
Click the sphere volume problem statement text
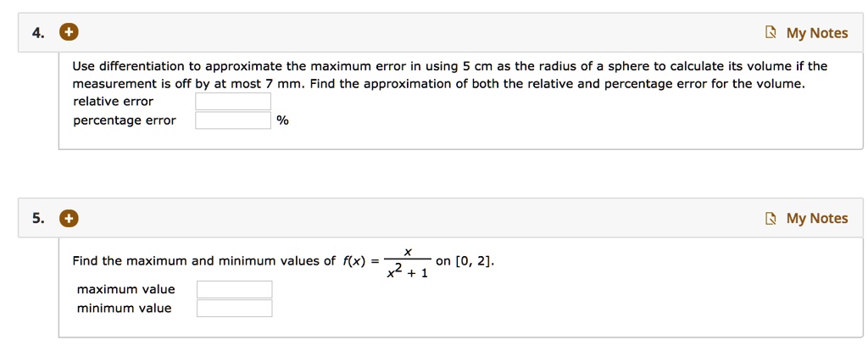click(450, 75)
